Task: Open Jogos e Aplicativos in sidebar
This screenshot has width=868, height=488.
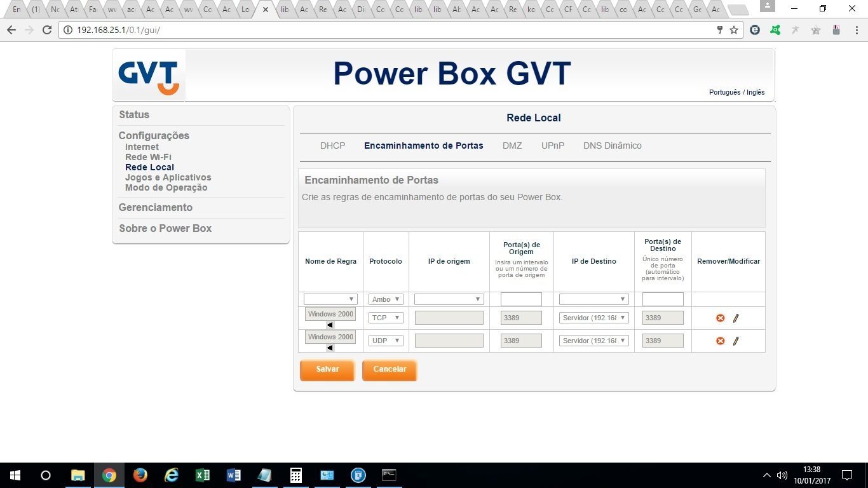Action: pos(168,177)
